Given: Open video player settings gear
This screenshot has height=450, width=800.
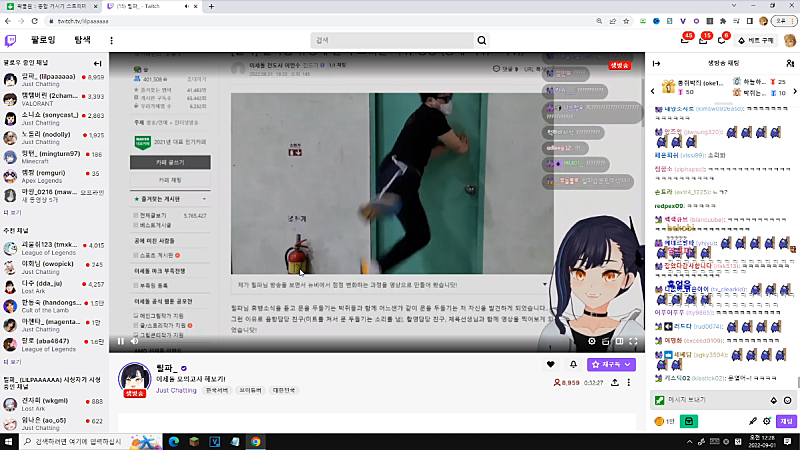Looking at the screenshot, I should 592,341.
